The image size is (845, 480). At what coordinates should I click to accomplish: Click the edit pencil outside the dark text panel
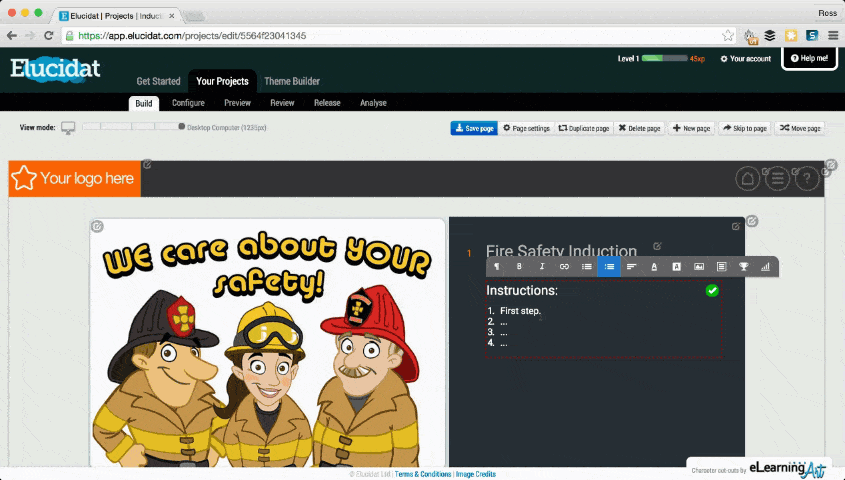tap(752, 221)
